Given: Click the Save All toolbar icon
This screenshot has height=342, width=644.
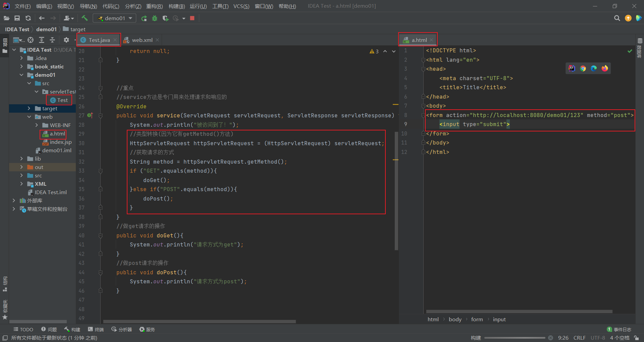Looking at the screenshot, I should coord(17,18).
